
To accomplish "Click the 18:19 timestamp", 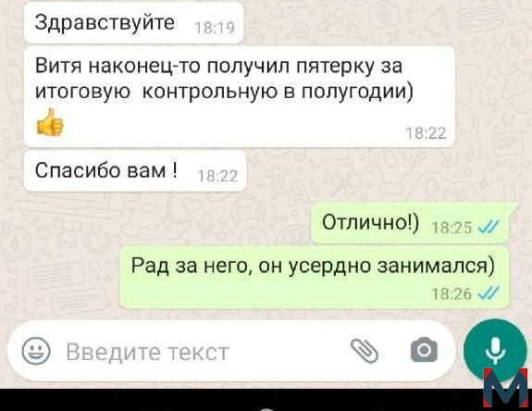I will pos(215,28).
